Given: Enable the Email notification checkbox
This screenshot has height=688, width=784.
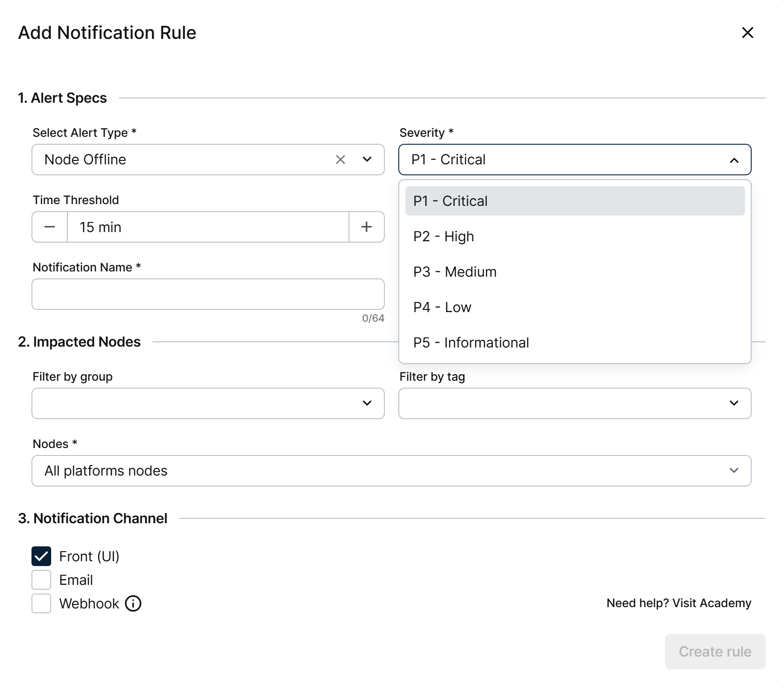Looking at the screenshot, I should [x=41, y=580].
